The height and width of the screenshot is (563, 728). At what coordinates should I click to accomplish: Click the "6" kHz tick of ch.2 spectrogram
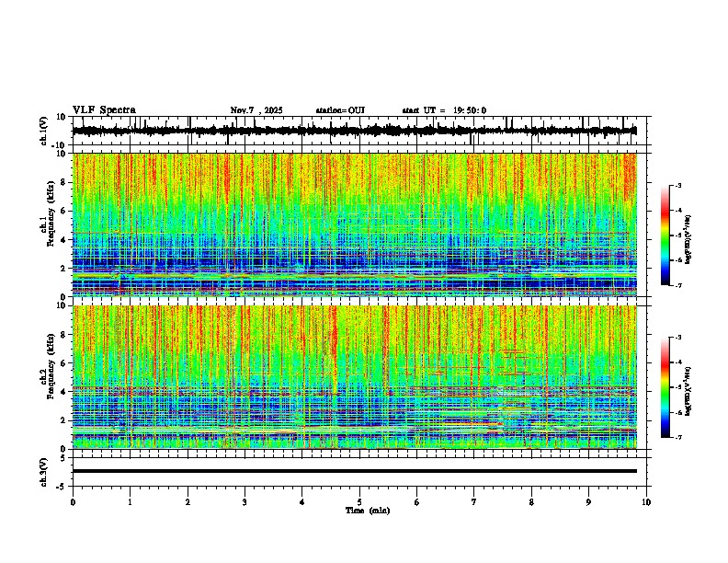coord(64,363)
